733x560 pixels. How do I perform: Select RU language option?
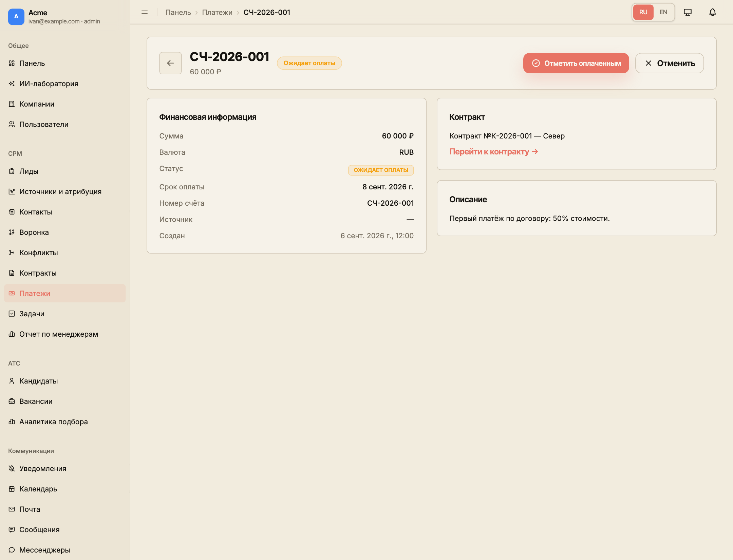(643, 12)
